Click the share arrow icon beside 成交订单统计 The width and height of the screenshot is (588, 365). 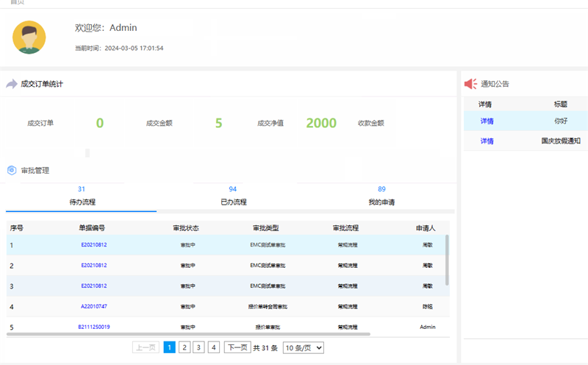pyautogui.click(x=12, y=84)
